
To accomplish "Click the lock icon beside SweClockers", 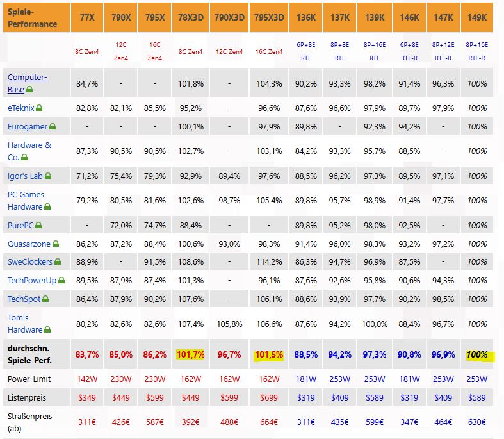I will [x=58, y=261].
